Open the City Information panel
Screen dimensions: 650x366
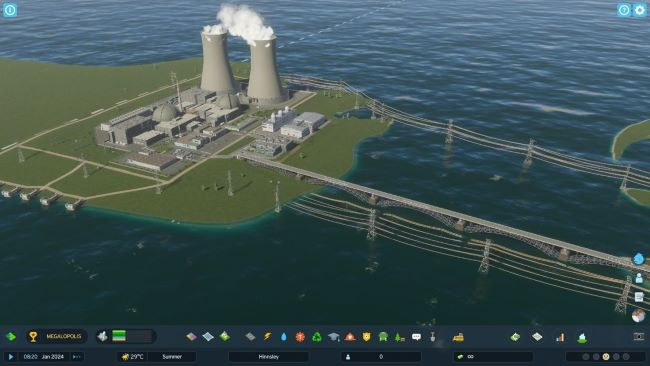pyautogui.click(x=537, y=337)
